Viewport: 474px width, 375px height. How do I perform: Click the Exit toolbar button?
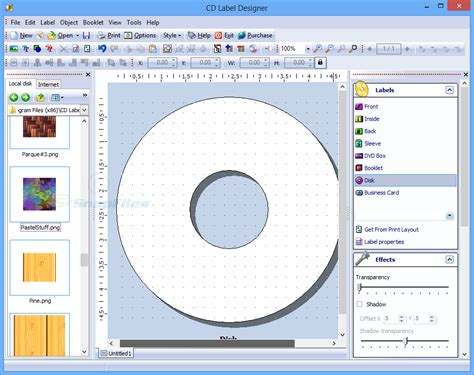pos(224,35)
